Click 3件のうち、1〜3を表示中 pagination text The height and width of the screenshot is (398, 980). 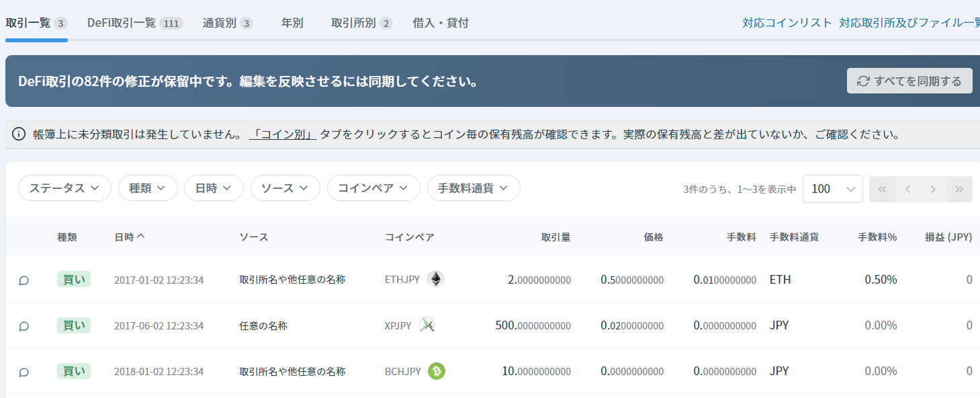click(x=740, y=190)
